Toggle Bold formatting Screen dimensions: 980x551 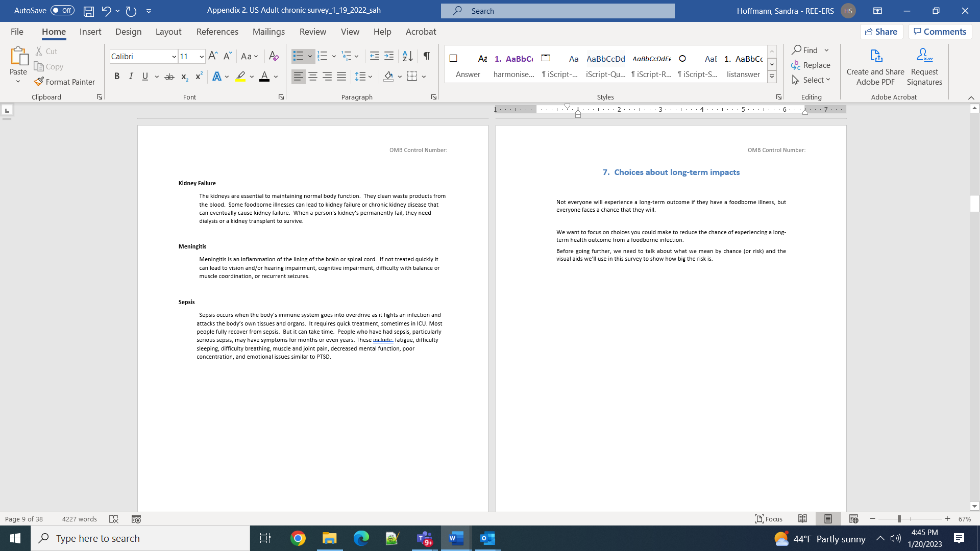point(117,77)
